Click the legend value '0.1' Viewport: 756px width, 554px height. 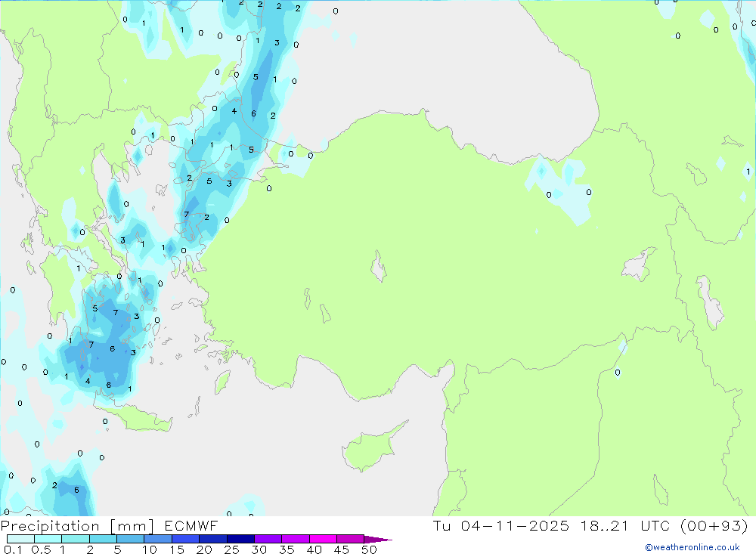click(13, 549)
